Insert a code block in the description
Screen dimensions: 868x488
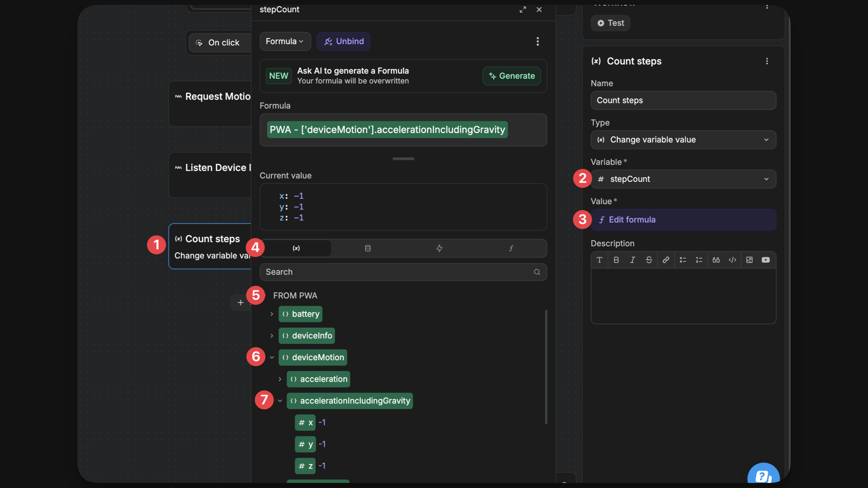732,260
